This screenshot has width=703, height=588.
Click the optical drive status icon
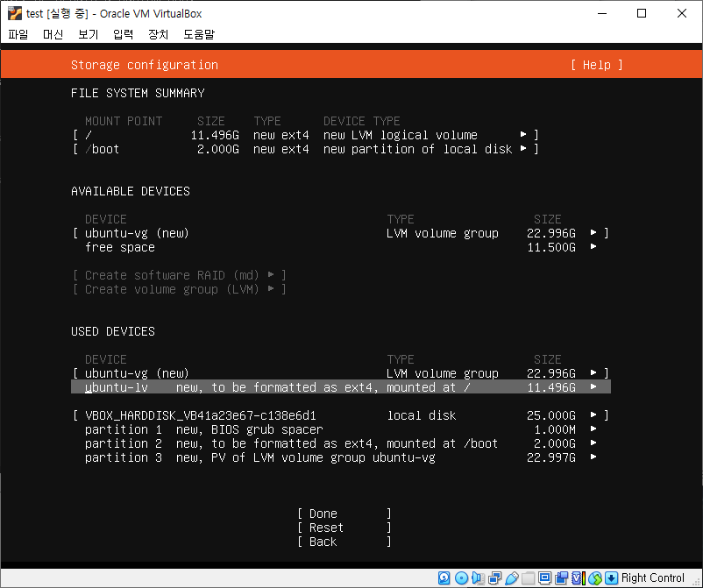pyautogui.click(x=461, y=577)
